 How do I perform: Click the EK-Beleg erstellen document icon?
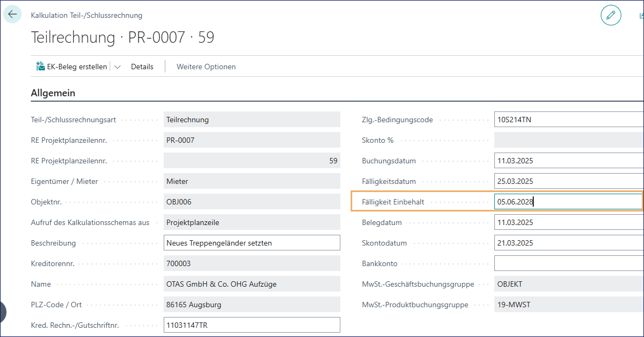click(41, 67)
